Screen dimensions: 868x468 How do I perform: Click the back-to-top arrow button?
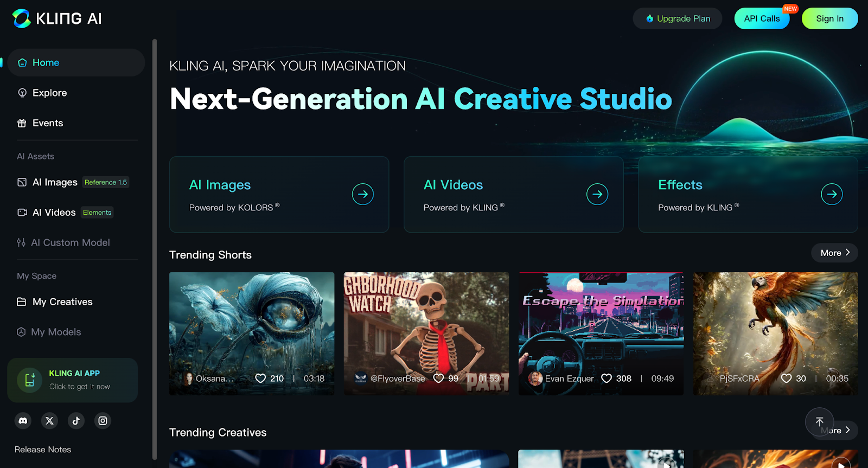pos(819,422)
